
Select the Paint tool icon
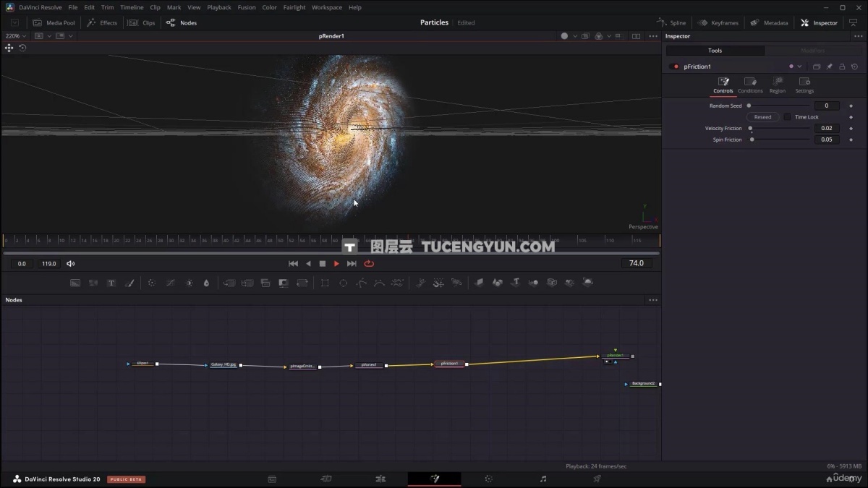pyautogui.click(x=129, y=283)
